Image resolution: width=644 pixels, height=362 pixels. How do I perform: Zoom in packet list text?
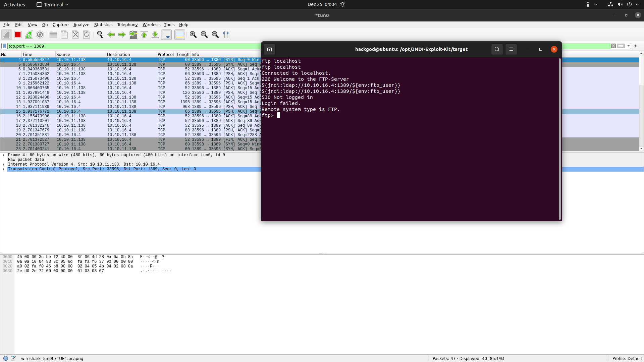(193, 35)
